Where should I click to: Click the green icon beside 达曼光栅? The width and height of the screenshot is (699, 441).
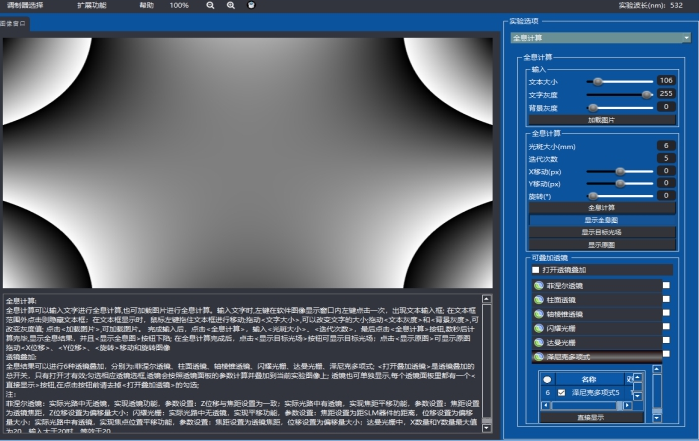point(539,342)
